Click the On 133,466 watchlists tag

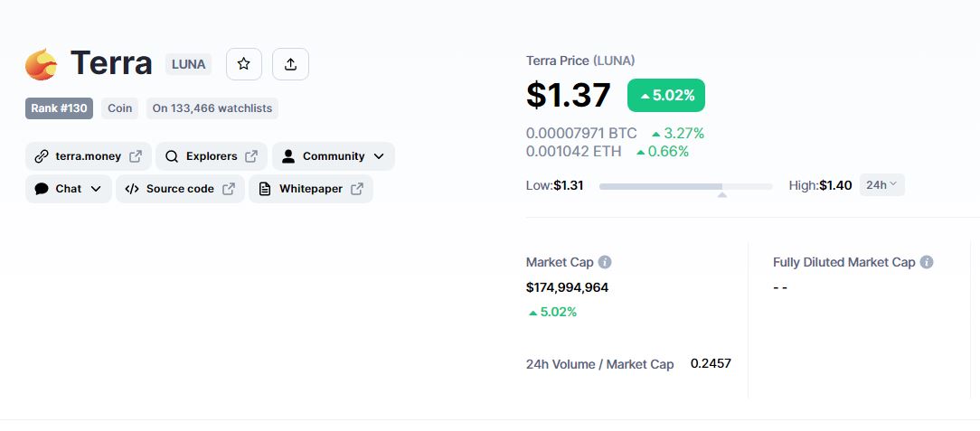tap(212, 108)
